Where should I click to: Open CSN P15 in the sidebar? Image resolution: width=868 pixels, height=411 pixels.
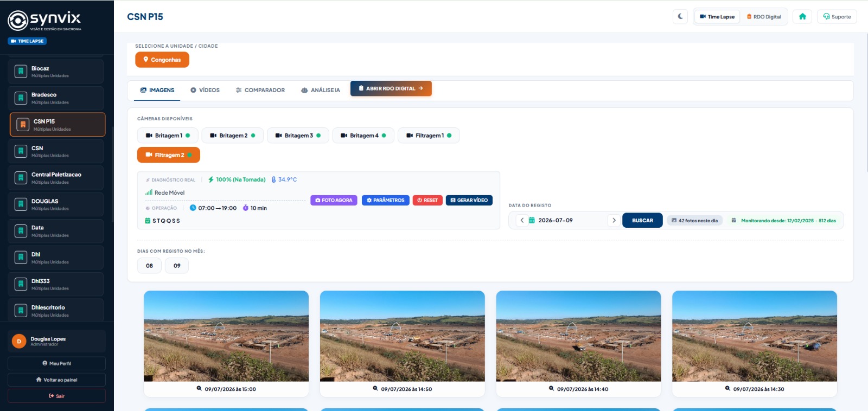[58, 125]
